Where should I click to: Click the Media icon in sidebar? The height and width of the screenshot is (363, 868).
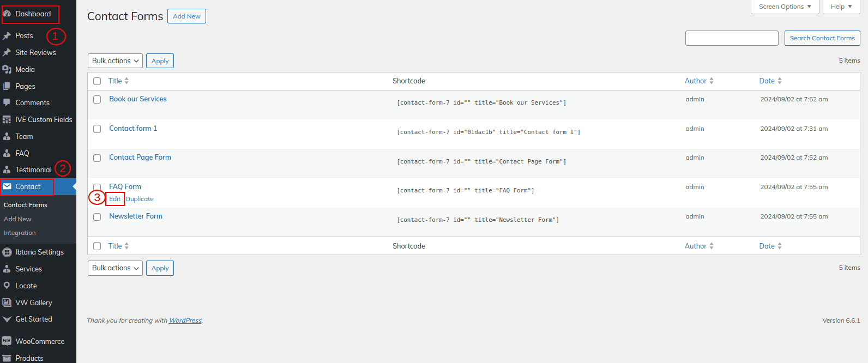(x=7, y=69)
